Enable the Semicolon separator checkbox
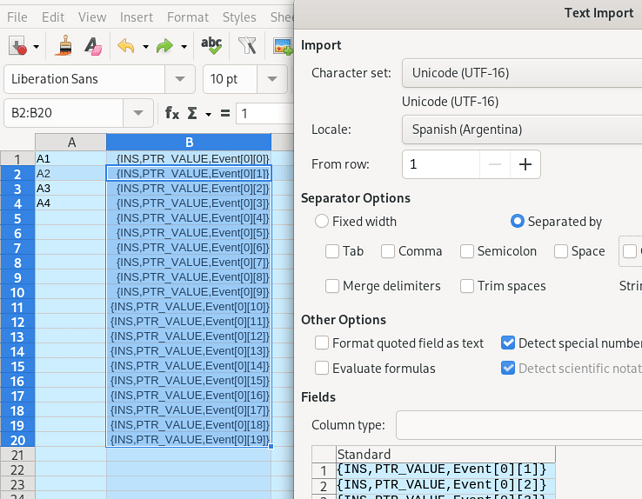 click(467, 251)
